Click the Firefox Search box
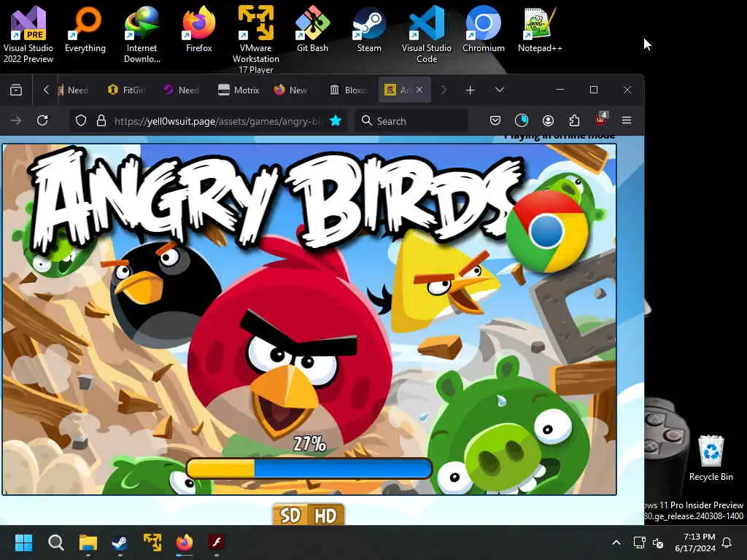Viewport: 747px width, 560px height. click(411, 121)
